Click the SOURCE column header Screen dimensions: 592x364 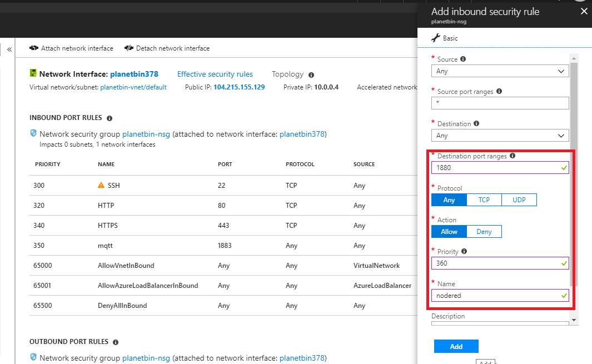[364, 164]
